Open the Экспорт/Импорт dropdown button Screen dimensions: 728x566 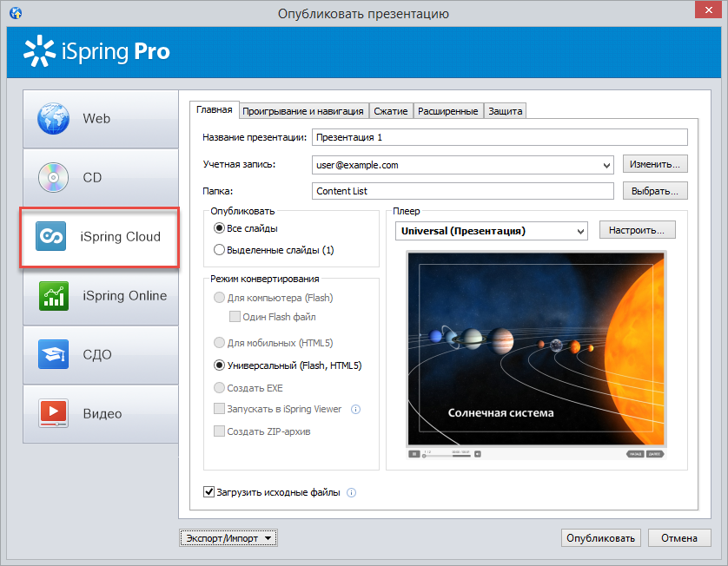coord(228,538)
